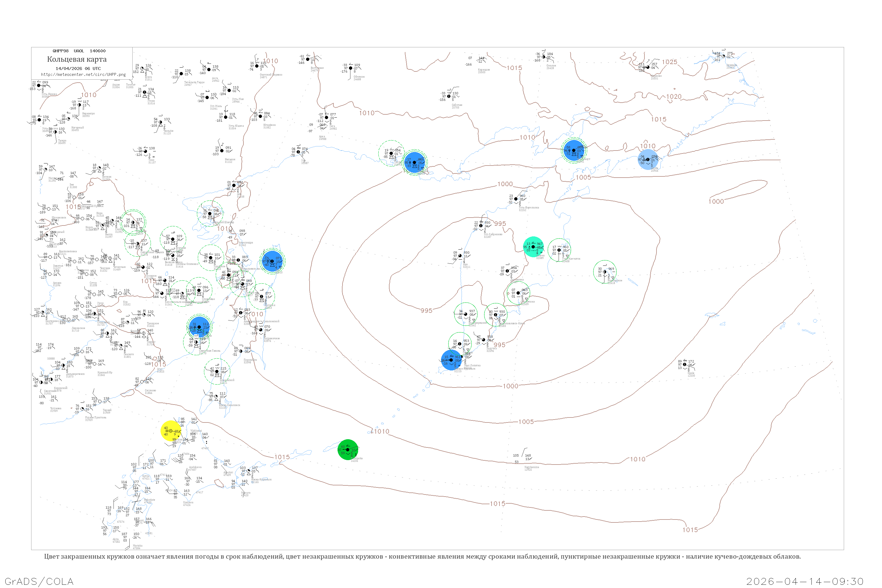Click the 1025 isobar label

tap(669, 62)
